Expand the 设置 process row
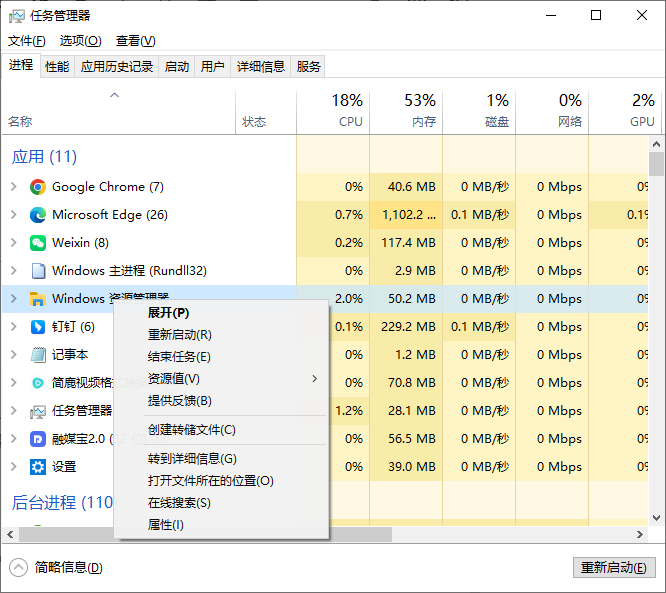This screenshot has width=666, height=593. [x=14, y=467]
